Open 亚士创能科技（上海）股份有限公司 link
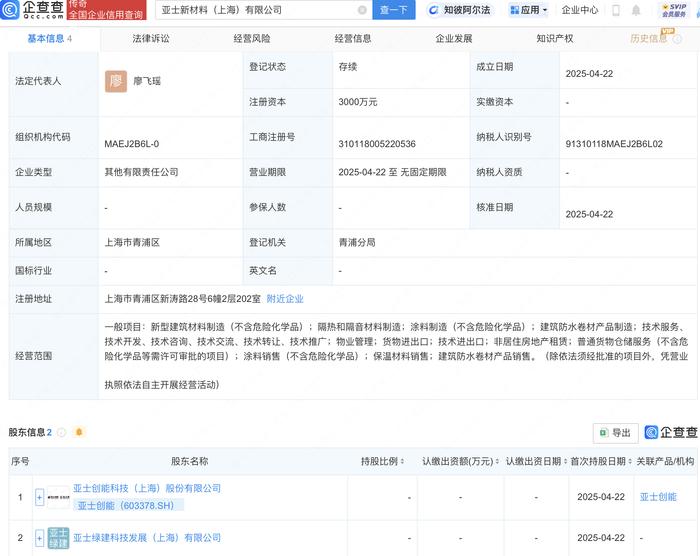The width and height of the screenshot is (700, 556). [147, 488]
